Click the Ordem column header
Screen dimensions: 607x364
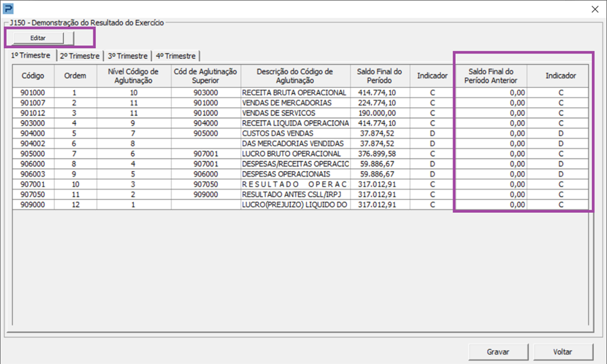(x=75, y=76)
